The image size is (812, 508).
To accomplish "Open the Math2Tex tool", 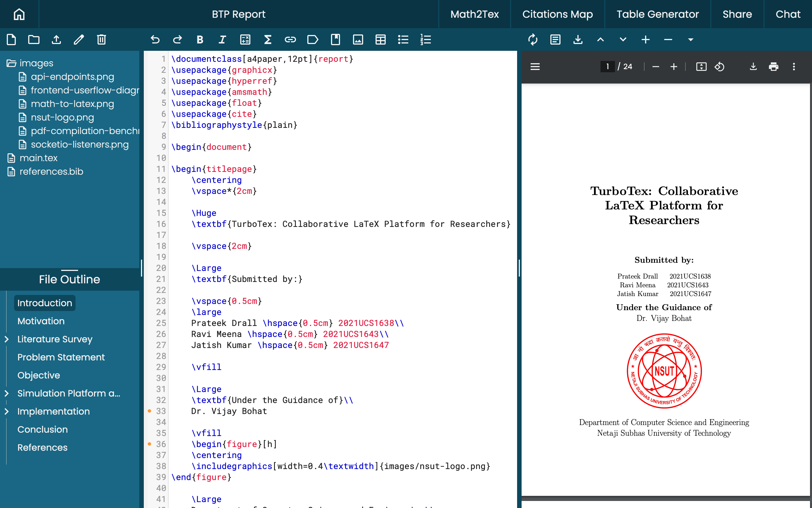I will click(x=475, y=14).
